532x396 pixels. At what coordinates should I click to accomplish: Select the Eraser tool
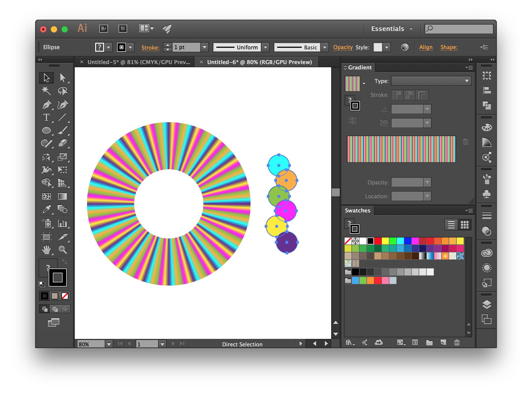click(62, 143)
